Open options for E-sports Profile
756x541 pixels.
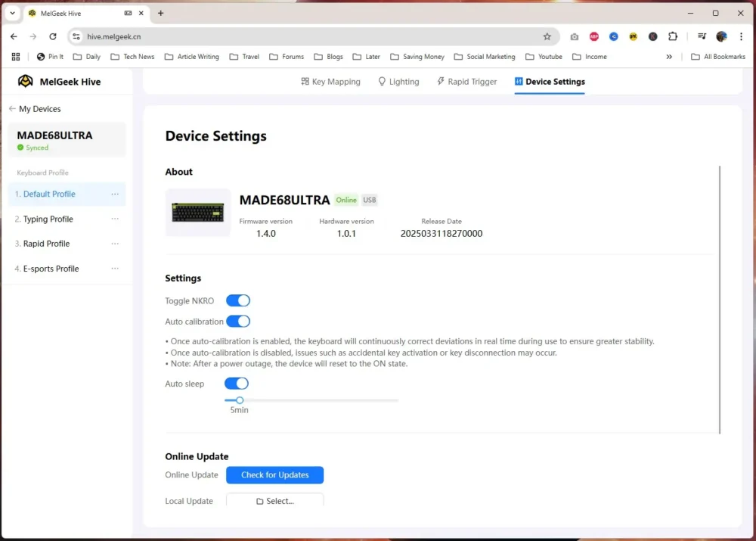[115, 269]
